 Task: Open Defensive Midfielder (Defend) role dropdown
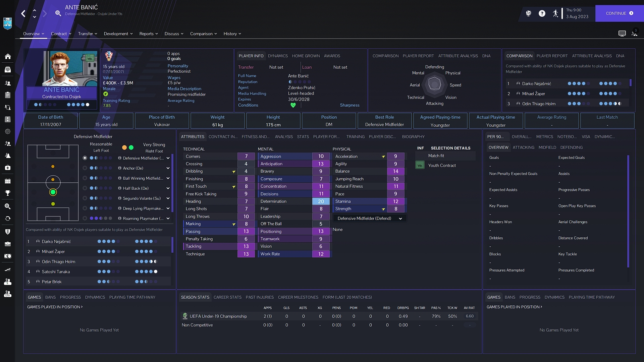click(370, 219)
